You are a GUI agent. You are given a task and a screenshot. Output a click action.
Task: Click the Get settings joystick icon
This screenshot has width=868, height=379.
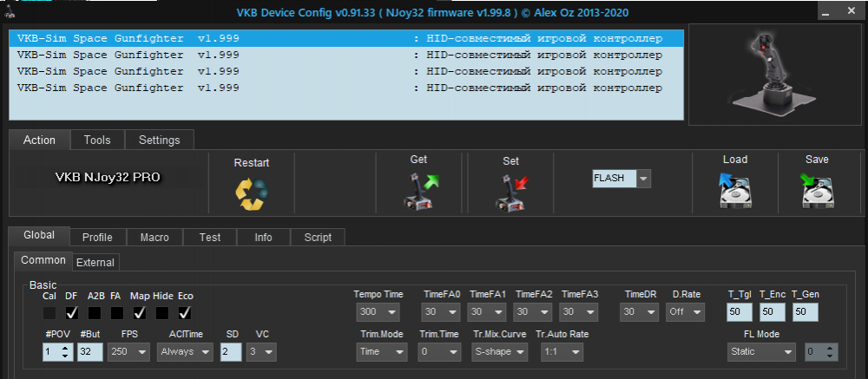pos(419,190)
